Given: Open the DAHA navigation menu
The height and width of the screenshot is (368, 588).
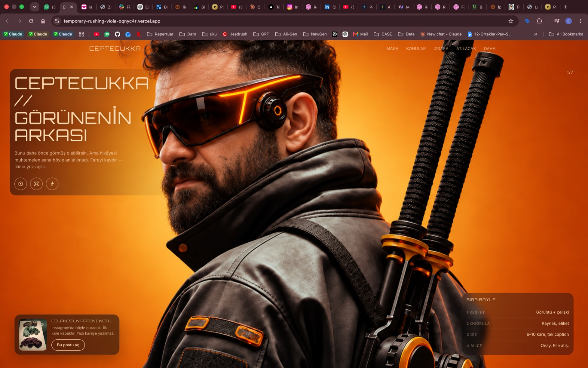Looking at the screenshot, I should click(x=490, y=49).
